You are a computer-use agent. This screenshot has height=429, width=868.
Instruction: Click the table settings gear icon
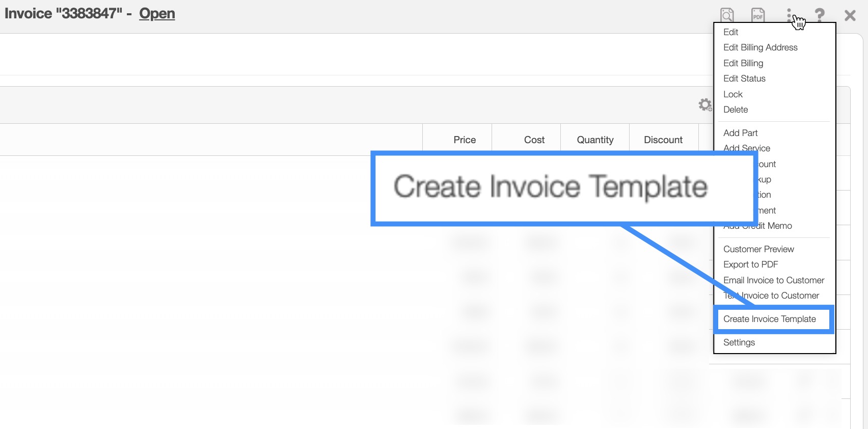705,105
